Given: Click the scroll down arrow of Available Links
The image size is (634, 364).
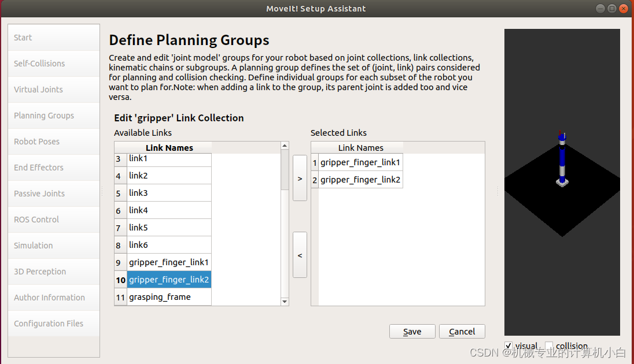Looking at the screenshot, I should click(285, 302).
